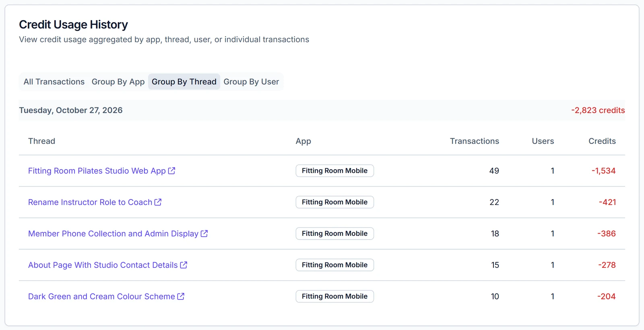Click the 15 transactions count
The width and height of the screenshot is (644, 330).
tap(495, 265)
